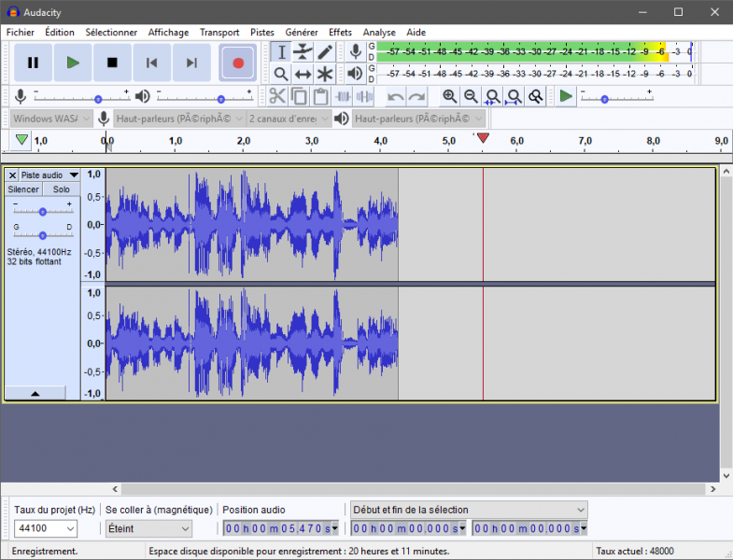
Task: Click the Cut scissors icon
Action: click(x=277, y=96)
